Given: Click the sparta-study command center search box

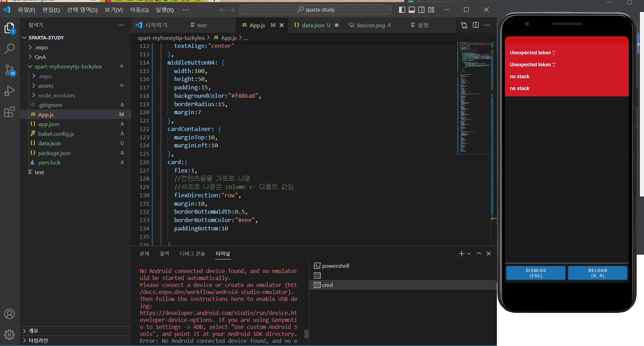Looking at the screenshot, I should (x=315, y=10).
